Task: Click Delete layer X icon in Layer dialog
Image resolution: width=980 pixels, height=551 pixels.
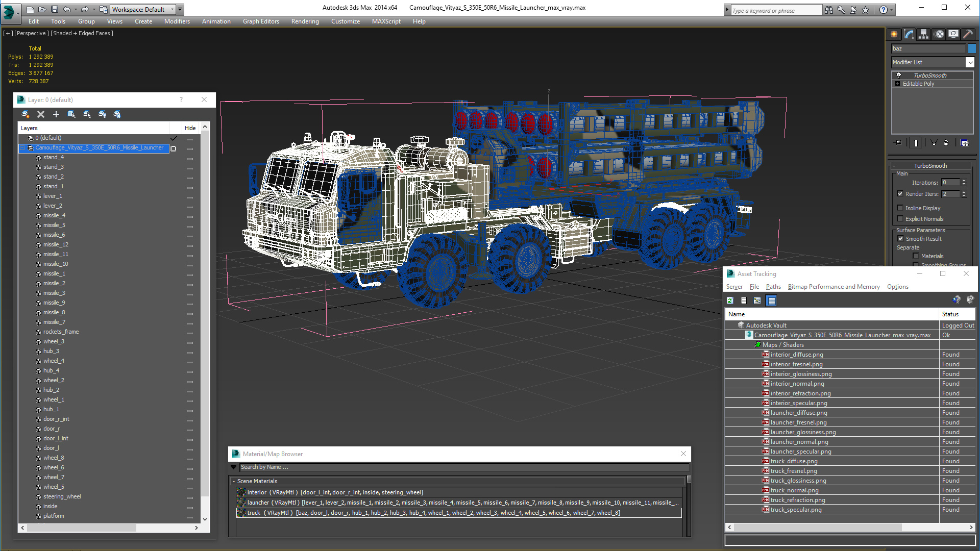Action: (x=41, y=114)
